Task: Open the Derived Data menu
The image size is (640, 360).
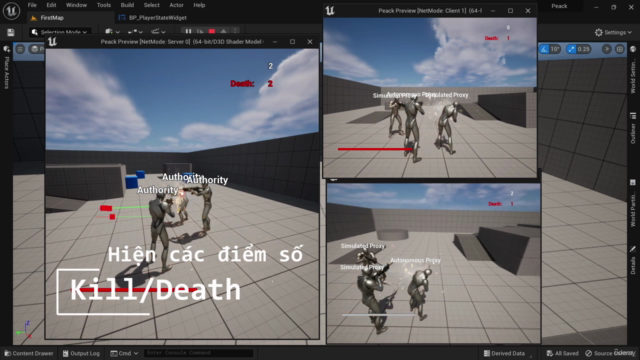Action: (x=504, y=353)
